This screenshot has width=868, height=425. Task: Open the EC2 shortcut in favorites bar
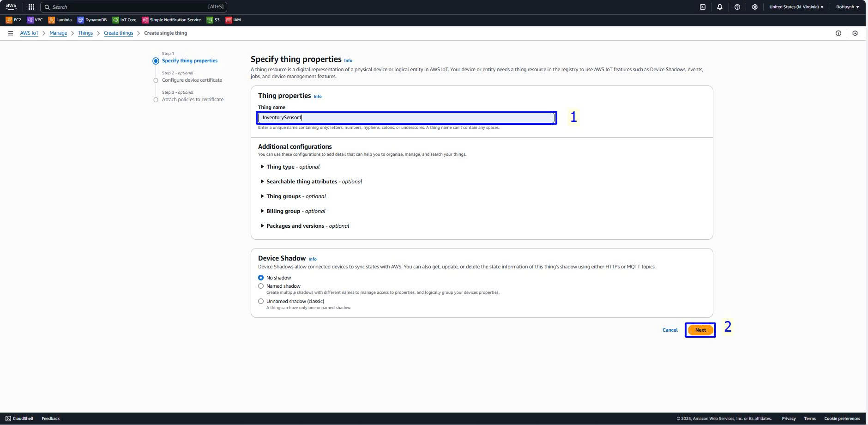(13, 20)
